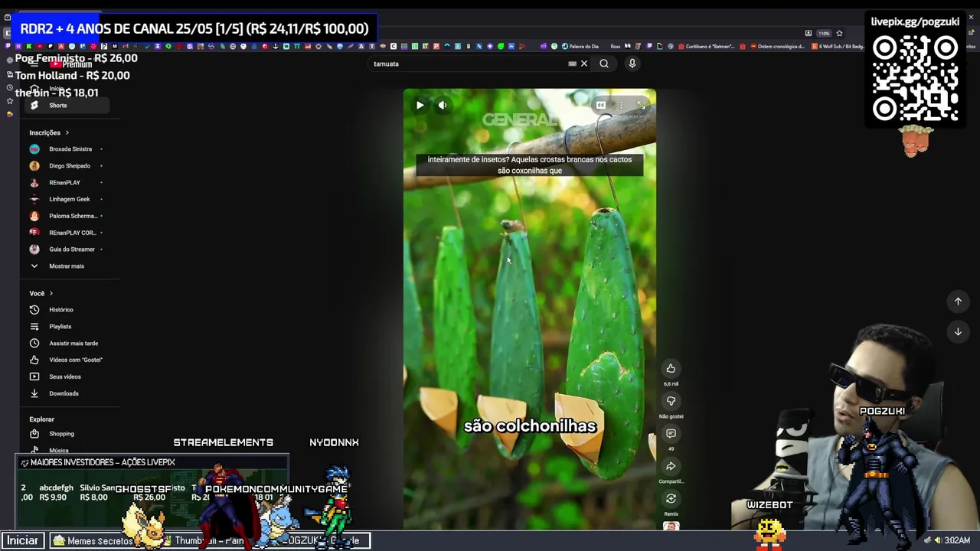Viewport: 980px width, 551px height.
Task: Click the 3:02AM taskbar clock
Action: click(x=957, y=540)
